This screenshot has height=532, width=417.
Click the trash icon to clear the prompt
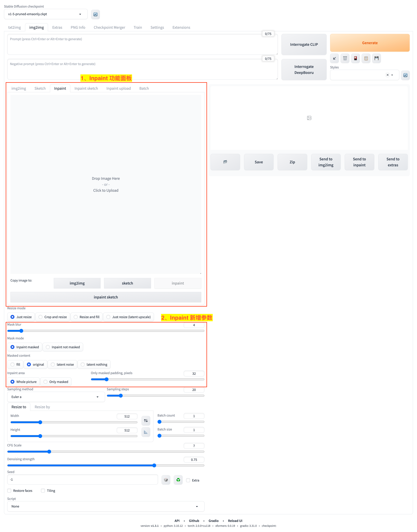click(x=345, y=58)
